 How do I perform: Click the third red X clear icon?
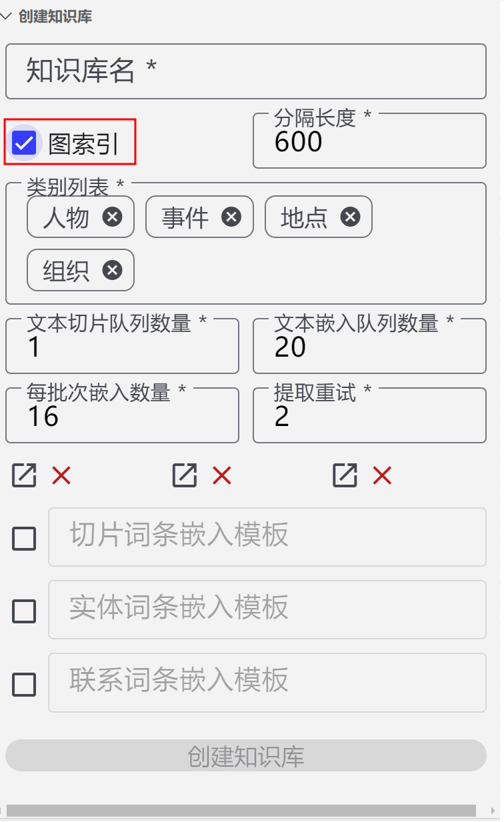tap(382, 475)
